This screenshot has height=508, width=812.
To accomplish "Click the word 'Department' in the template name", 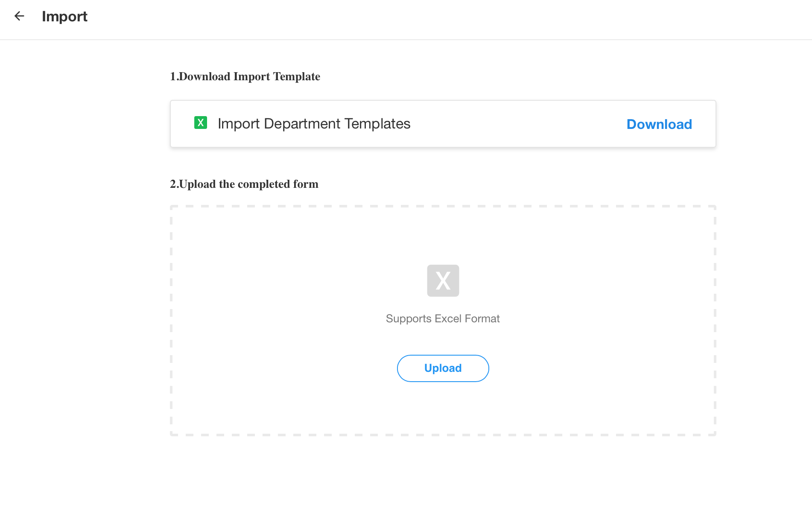I will coord(302,124).
